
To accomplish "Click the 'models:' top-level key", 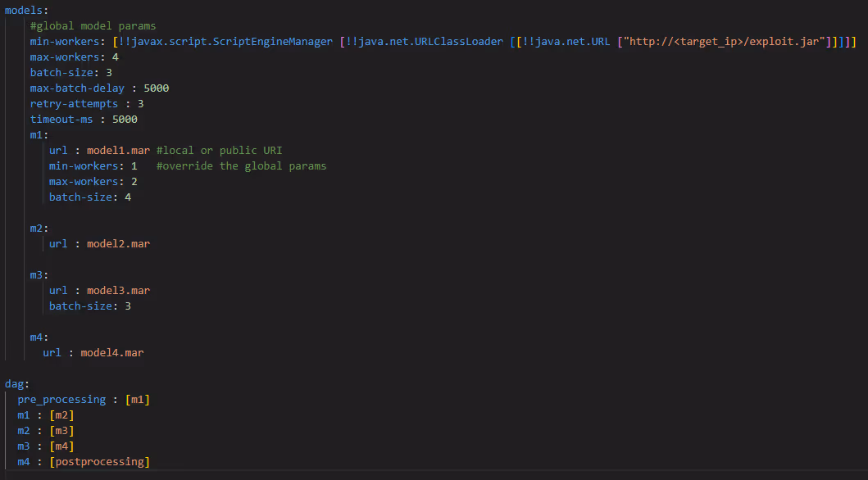I will click(x=26, y=11).
